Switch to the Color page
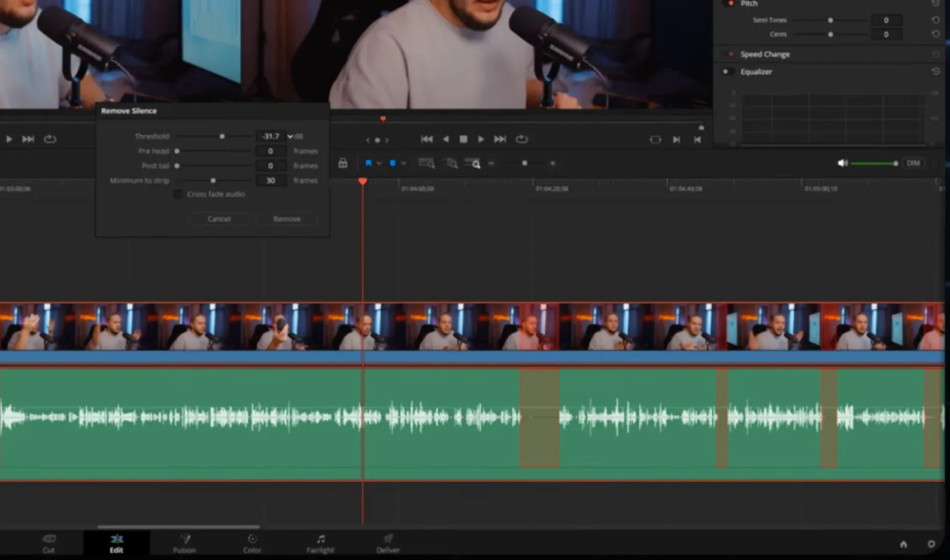 [252, 544]
